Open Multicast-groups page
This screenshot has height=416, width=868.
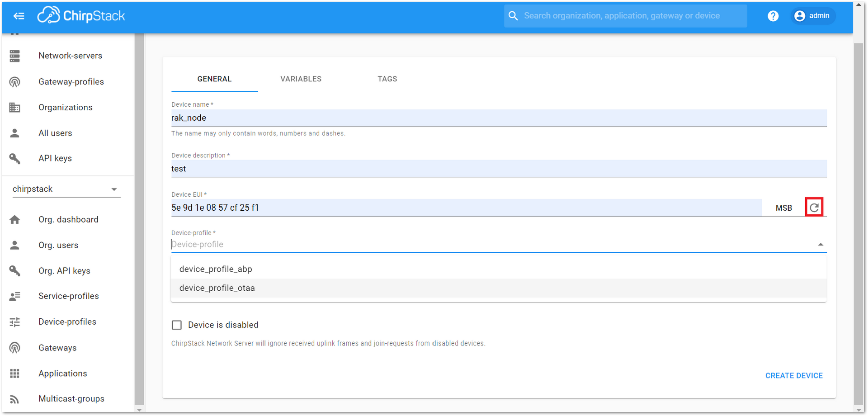tap(71, 399)
